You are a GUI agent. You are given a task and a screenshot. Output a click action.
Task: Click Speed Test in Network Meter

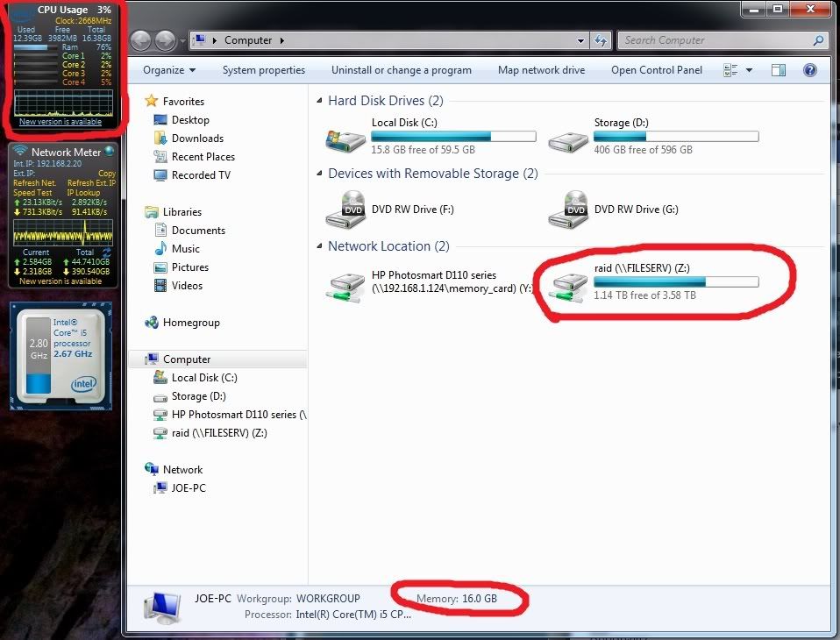pos(32,193)
